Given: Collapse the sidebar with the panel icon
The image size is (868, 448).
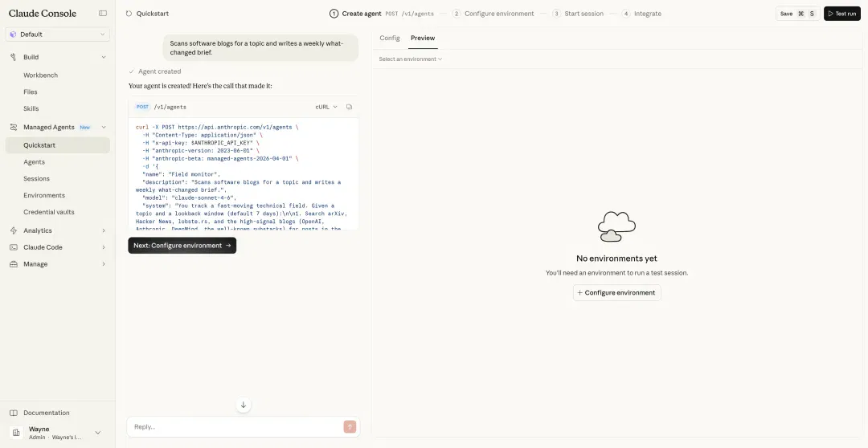Looking at the screenshot, I should click(102, 14).
